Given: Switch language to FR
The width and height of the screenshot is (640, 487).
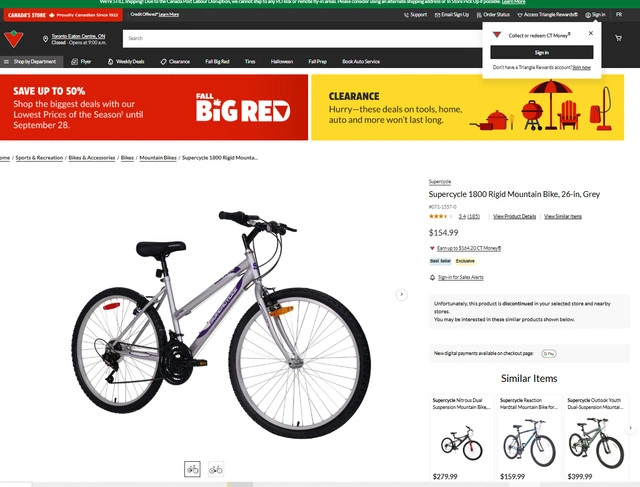Looking at the screenshot, I should pos(619,15).
